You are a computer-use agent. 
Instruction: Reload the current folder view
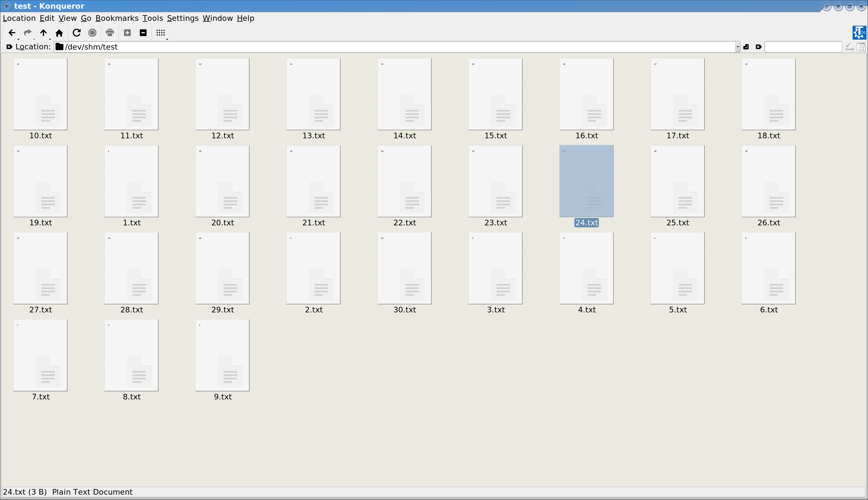(x=77, y=33)
